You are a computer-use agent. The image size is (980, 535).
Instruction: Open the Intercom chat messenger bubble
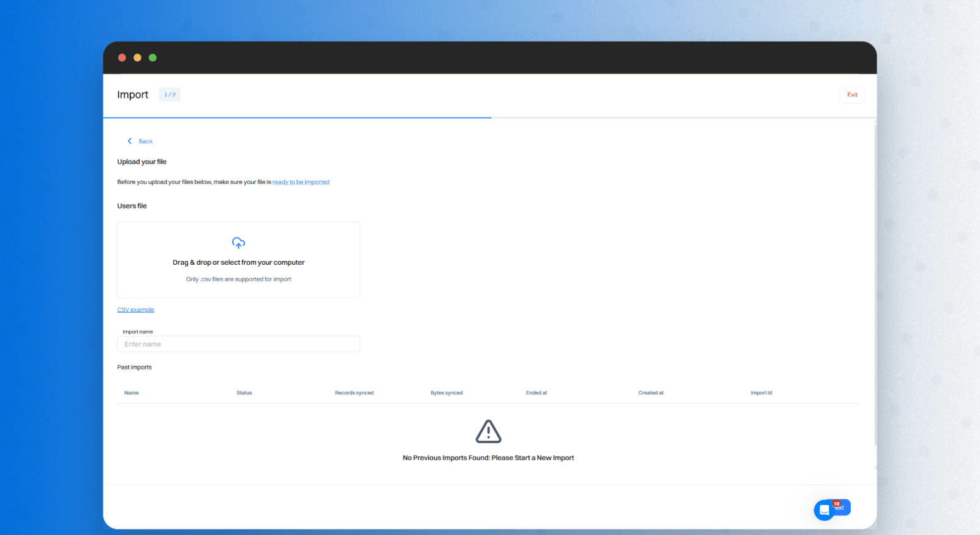(x=824, y=510)
